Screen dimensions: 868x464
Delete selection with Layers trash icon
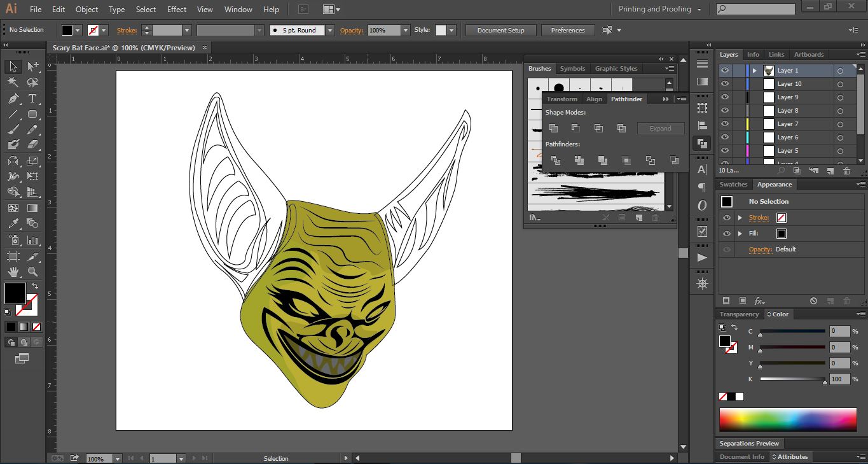coord(846,171)
